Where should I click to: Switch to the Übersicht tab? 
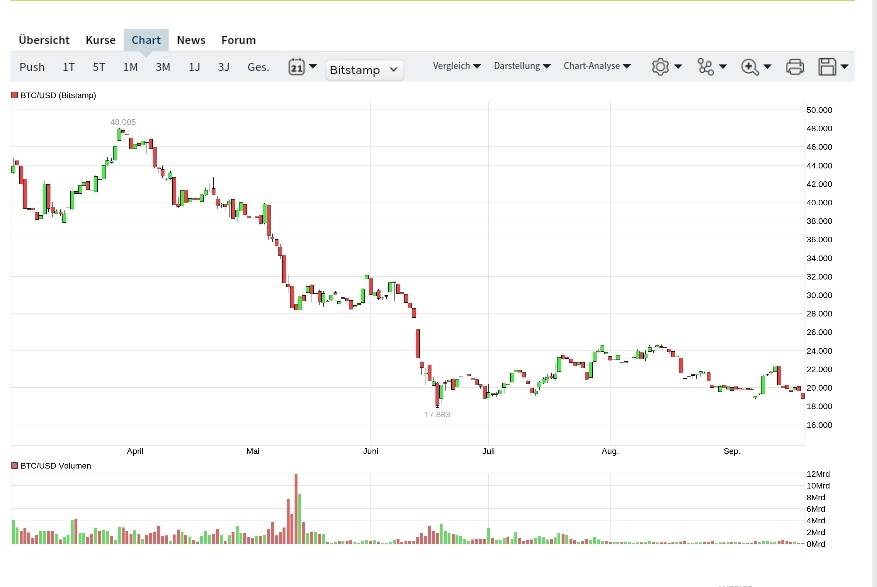pyautogui.click(x=44, y=40)
